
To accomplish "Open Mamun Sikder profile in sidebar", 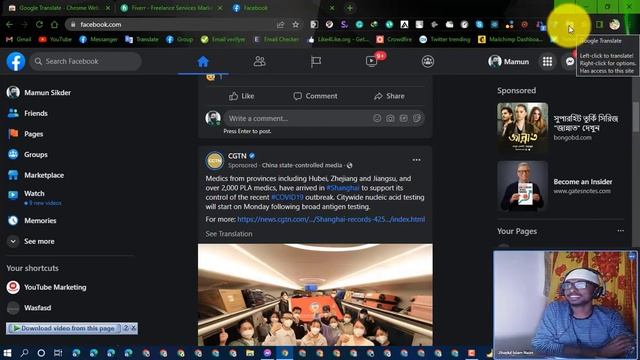I will point(39,93).
